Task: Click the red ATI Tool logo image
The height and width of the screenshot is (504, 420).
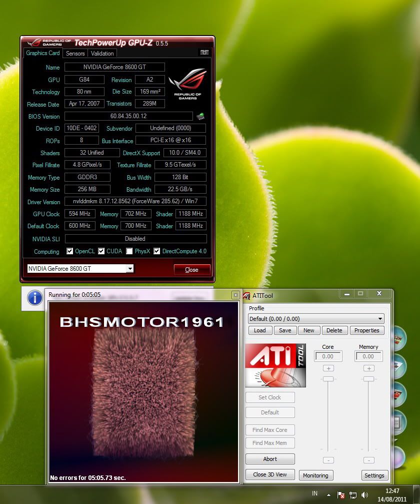Action: pos(275,365)
